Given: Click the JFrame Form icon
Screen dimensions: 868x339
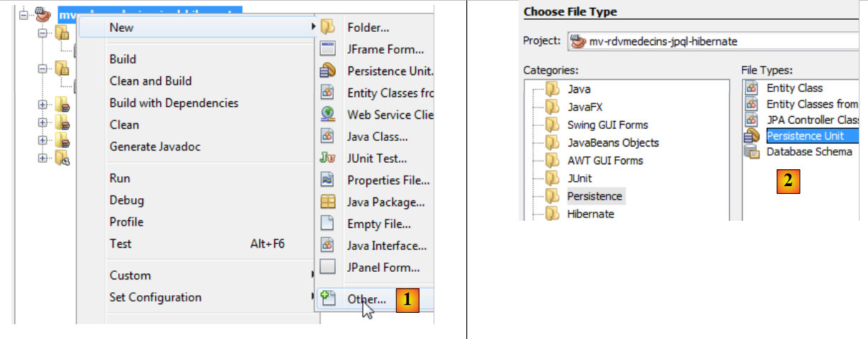Looking at the screenshot, I should tap(327, 49).
